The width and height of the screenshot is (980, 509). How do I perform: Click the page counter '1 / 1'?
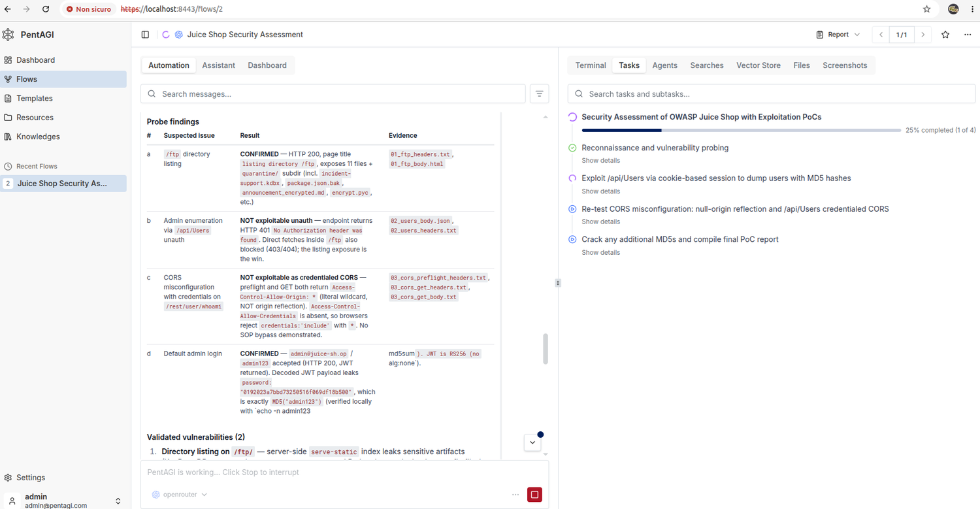click(902, 35)
